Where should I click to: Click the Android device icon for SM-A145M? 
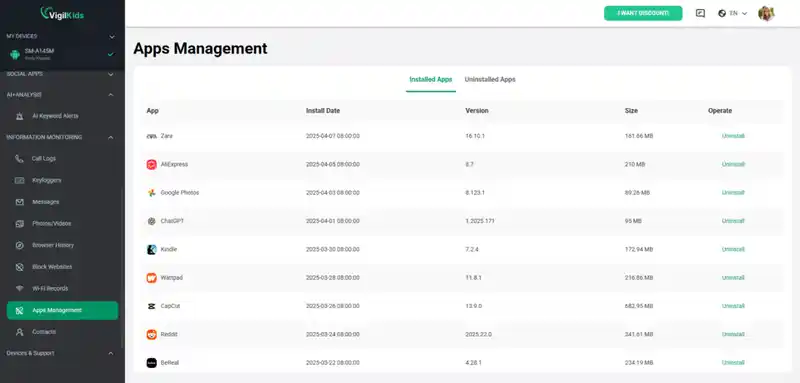(x=15, y=54)
